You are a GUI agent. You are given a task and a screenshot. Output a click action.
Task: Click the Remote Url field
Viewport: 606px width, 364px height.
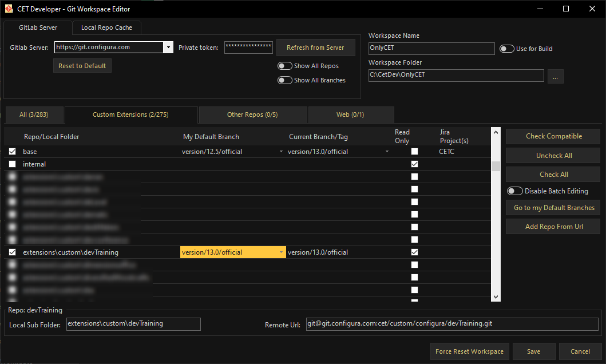pyautogui.click(x=452, y=324)
